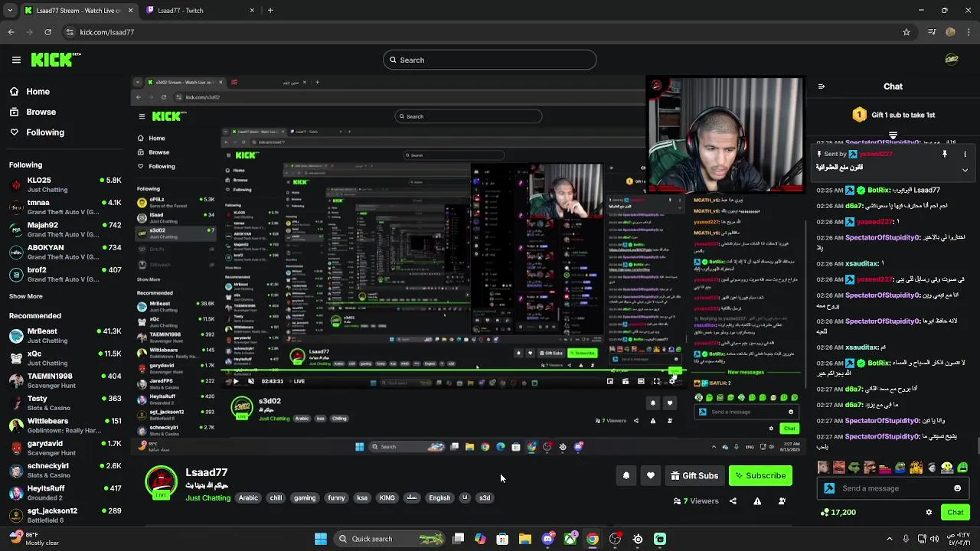Select the KING stream tag
Viewport: 980px width, 551px height.
[387, 498]
